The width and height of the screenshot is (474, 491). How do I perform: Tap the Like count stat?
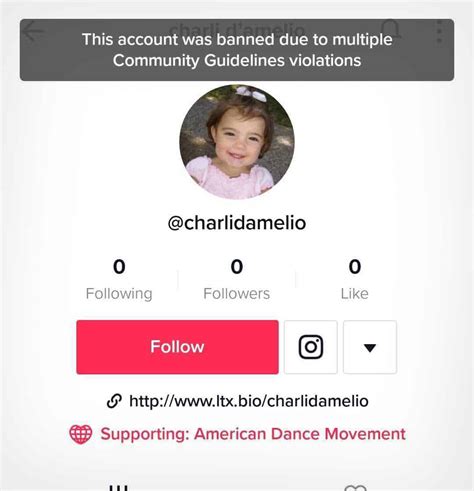click(355, 280)
